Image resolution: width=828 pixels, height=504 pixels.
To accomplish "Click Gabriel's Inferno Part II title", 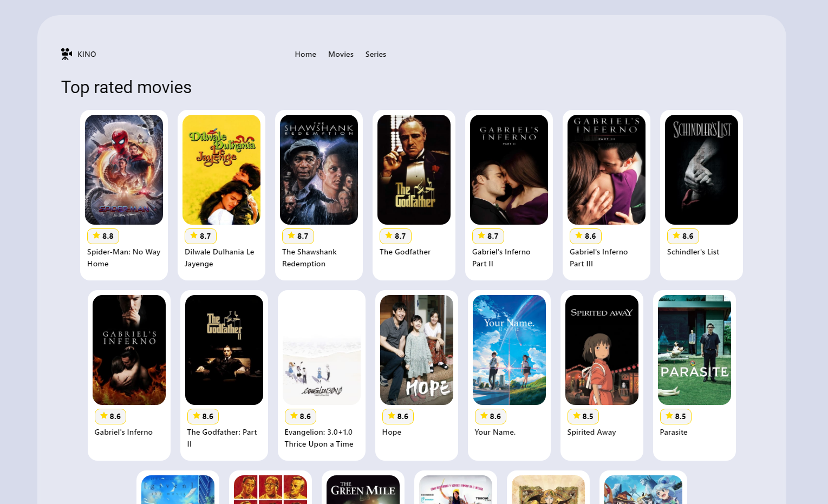I will click(501, 258).
